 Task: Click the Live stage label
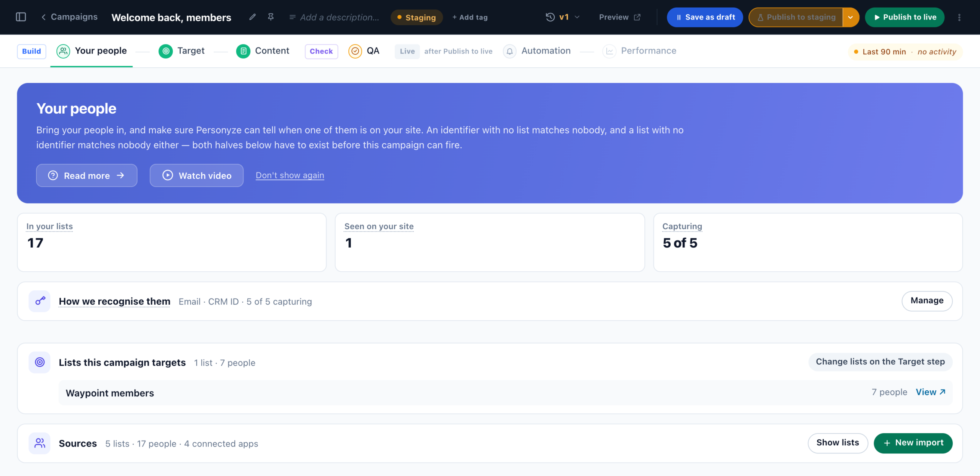[x=407, y=51]
